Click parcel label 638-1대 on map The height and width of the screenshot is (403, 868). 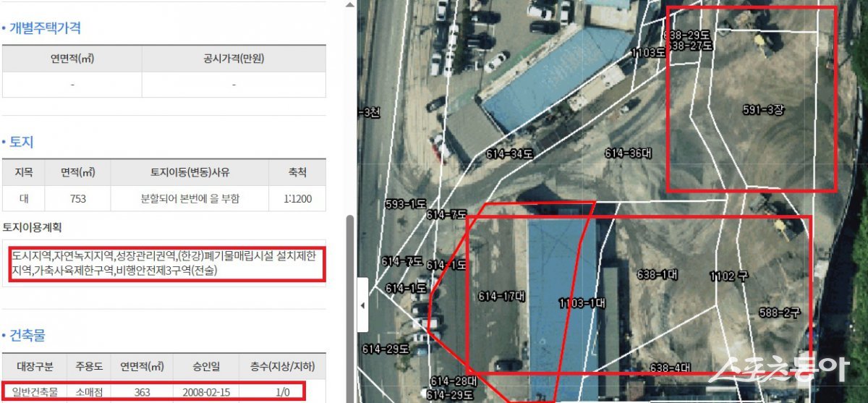tap(657, 275)
